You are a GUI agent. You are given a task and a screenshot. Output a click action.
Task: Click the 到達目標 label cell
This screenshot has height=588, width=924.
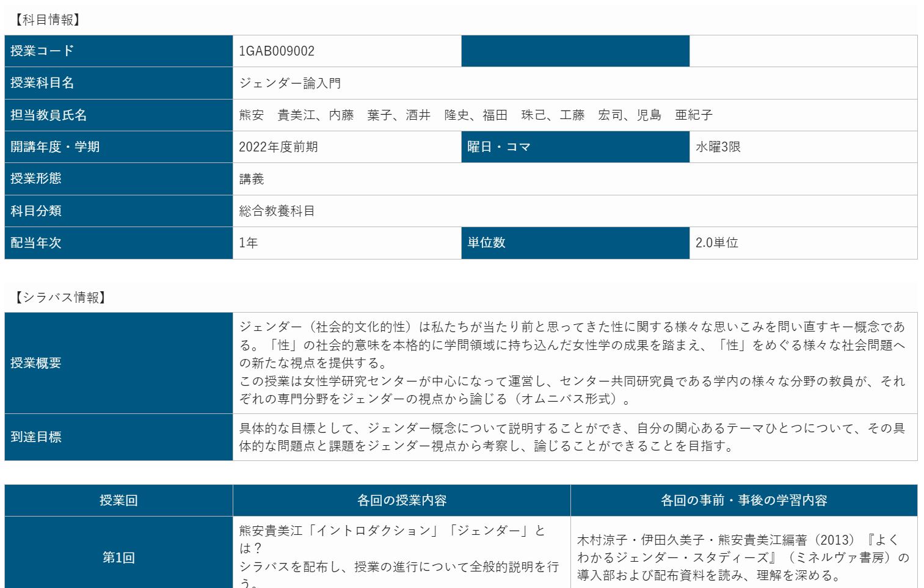point(118,437)
